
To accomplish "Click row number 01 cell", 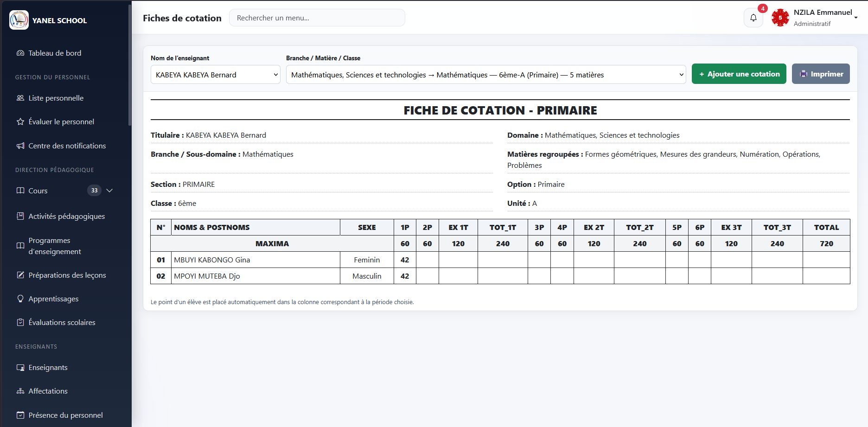I will [161, 260].
